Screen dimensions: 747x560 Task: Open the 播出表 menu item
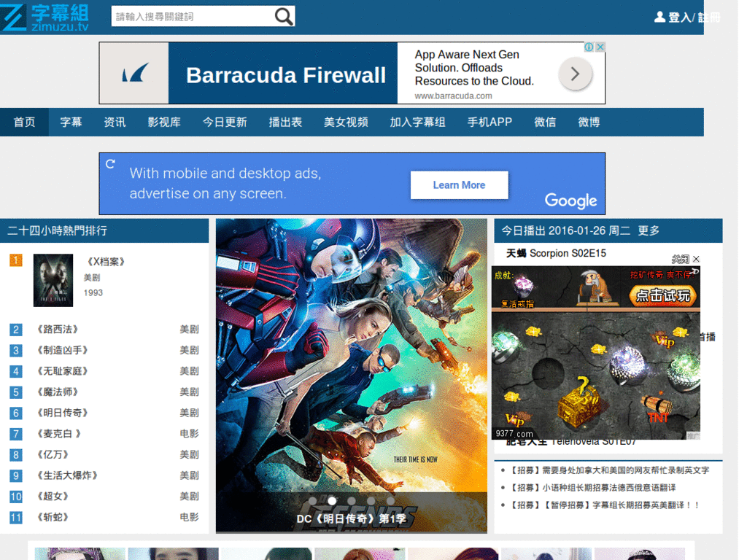coord(285,122)
